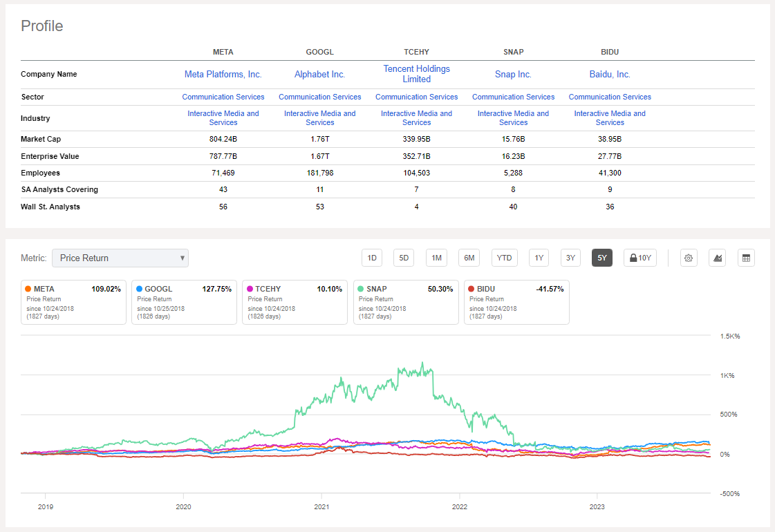Toggle the BIDU legend card
Viewport: 775px width, 532px height.
[x=516, y=303]
